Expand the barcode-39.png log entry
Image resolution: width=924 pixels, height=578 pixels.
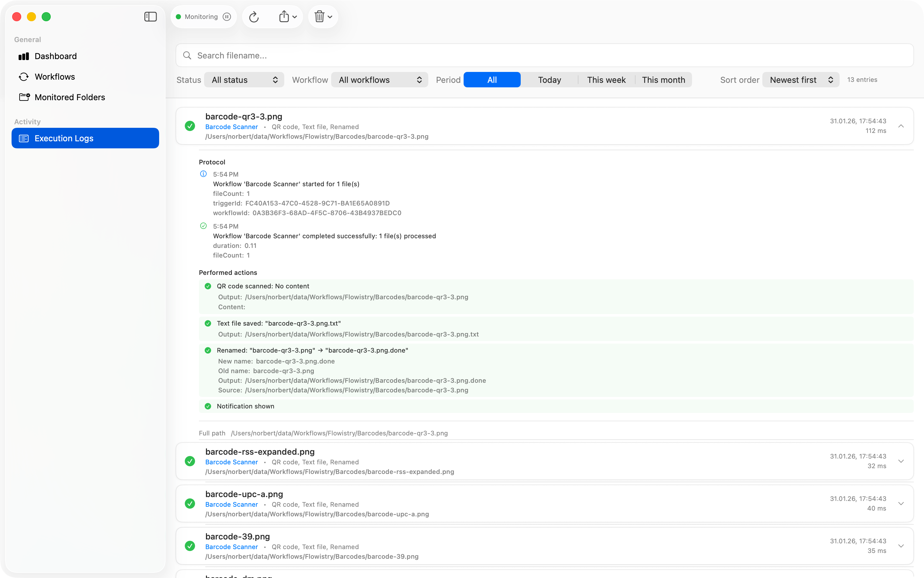coord(901,546)
